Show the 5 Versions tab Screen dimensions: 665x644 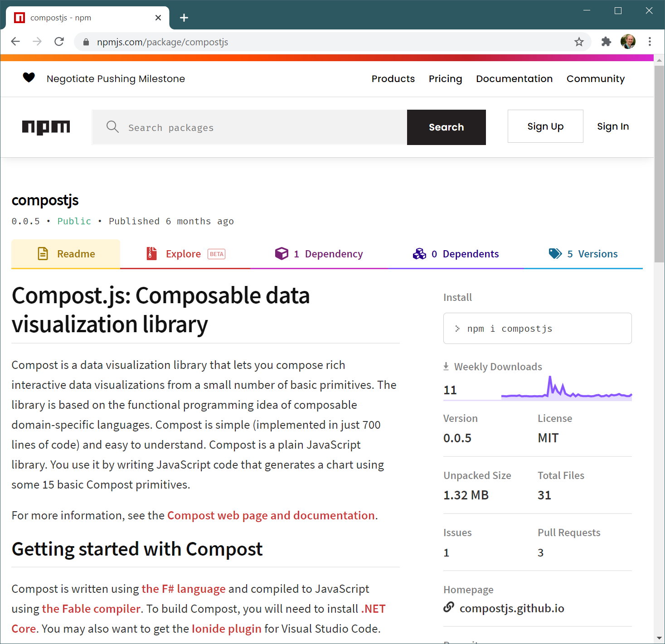(x=583, y=254)
